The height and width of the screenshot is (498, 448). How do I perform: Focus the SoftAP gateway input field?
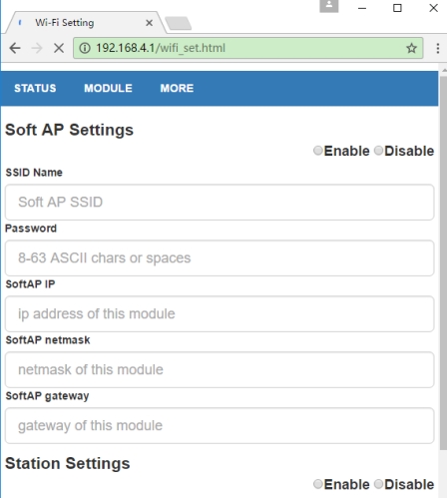[x=220, y=425]
